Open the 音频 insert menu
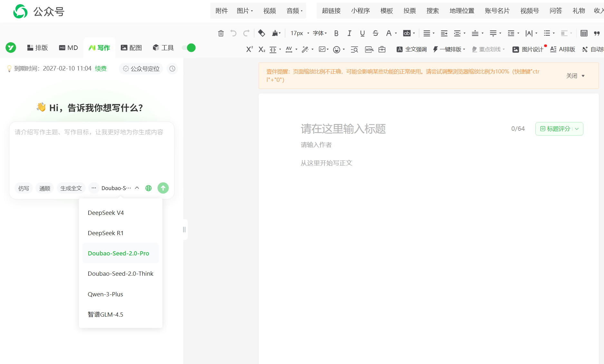The width and height of the screenshot is (604, 364). click(294, 11)
